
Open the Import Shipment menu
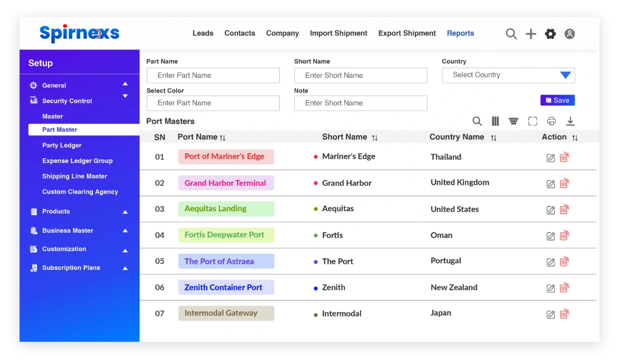[338, 33]
